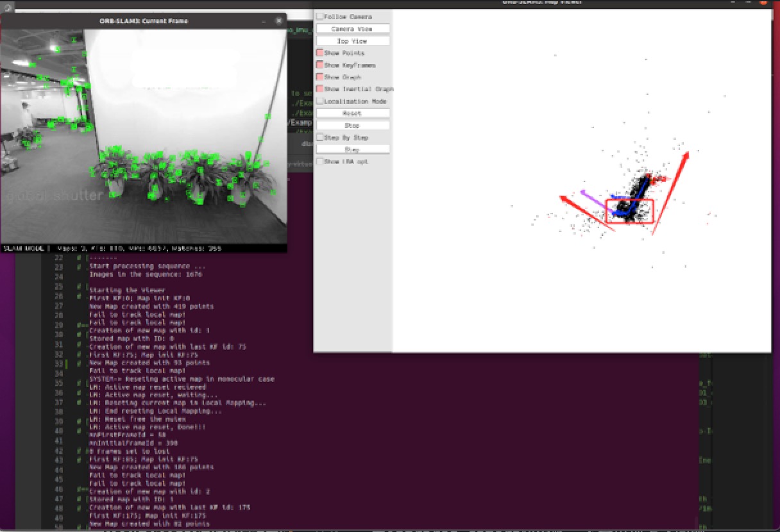The image size is (780, 532).
Task: Enable the Localization Mode checkbox
Action: point(319,101)
